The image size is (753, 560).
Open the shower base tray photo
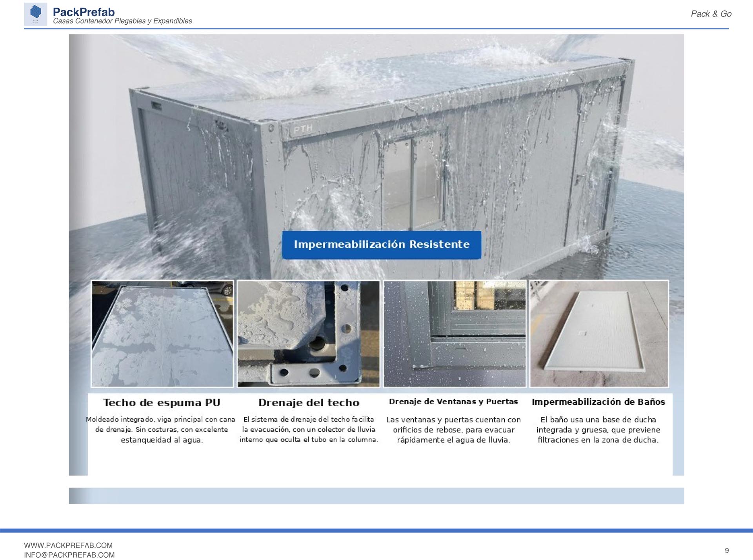[599, 334]
